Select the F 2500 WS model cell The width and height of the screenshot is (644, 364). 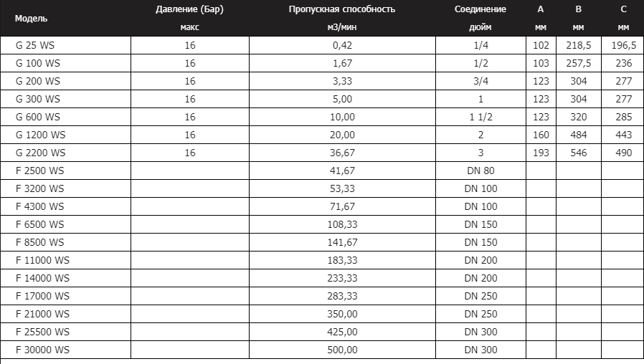tap(66, 171)
